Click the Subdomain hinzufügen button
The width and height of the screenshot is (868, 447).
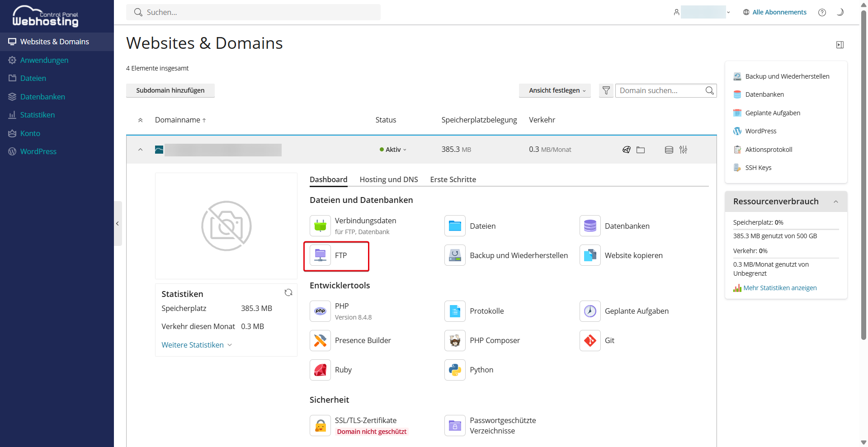tap(170, 90)
